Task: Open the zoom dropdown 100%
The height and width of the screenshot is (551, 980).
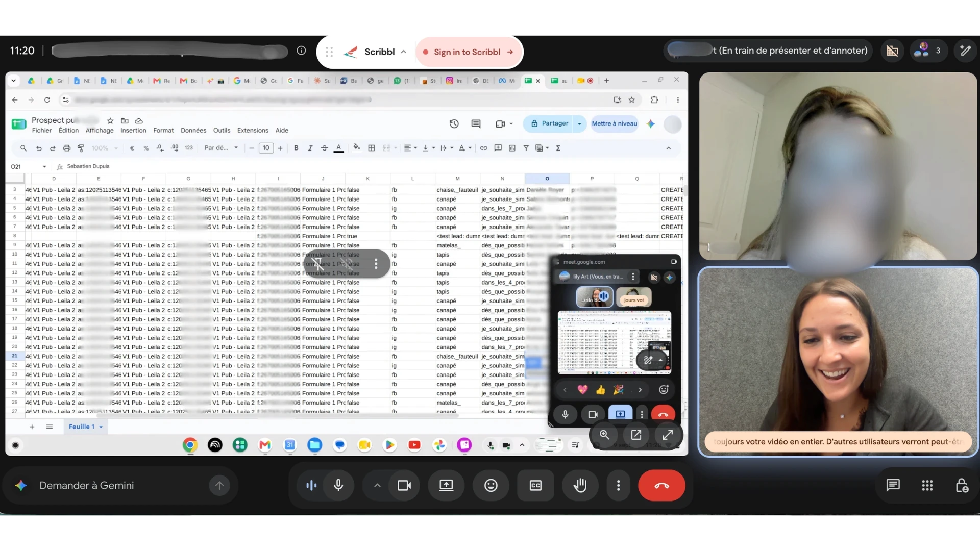Action: (105, 148)
